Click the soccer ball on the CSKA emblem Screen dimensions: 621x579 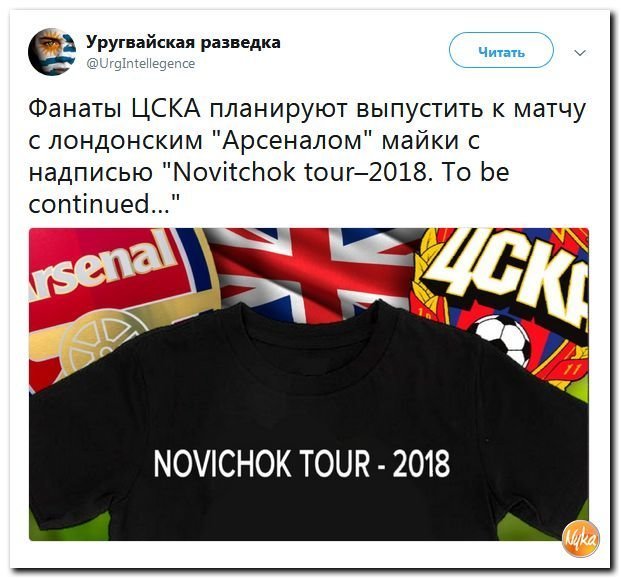tap(502, 337)
